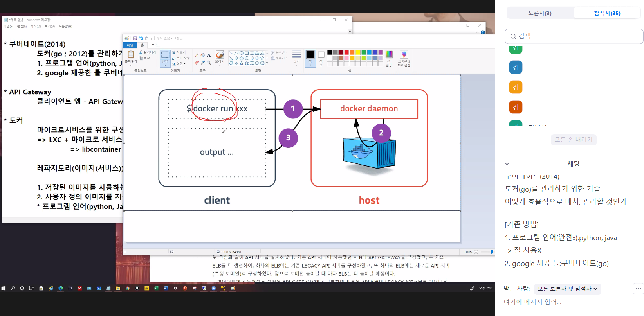The width and height of the screenshot is (644, 316).
Task: Open the 받는 사람 recipient dropdown
Action: click(567, 289)
